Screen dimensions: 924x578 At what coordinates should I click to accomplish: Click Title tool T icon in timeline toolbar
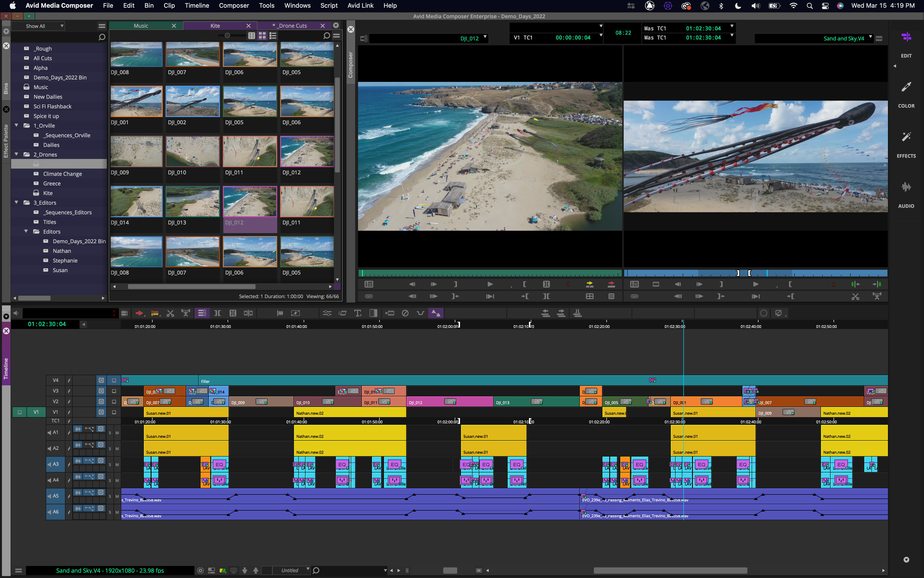point(358,314)
